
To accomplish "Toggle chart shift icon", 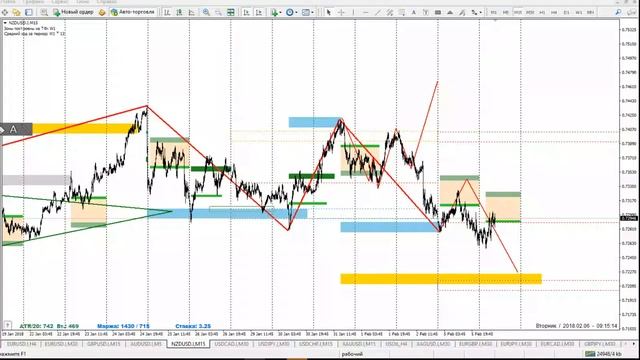I will 258,12.
